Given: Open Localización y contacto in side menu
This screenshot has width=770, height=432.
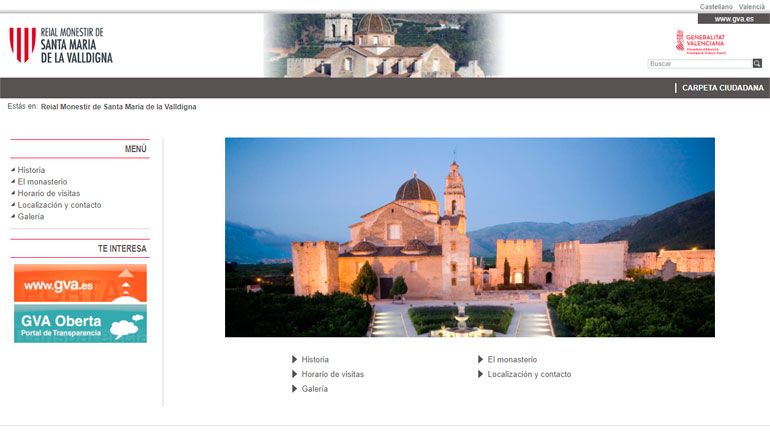Looking at the screenshot, I should click(x=59, y=205).
